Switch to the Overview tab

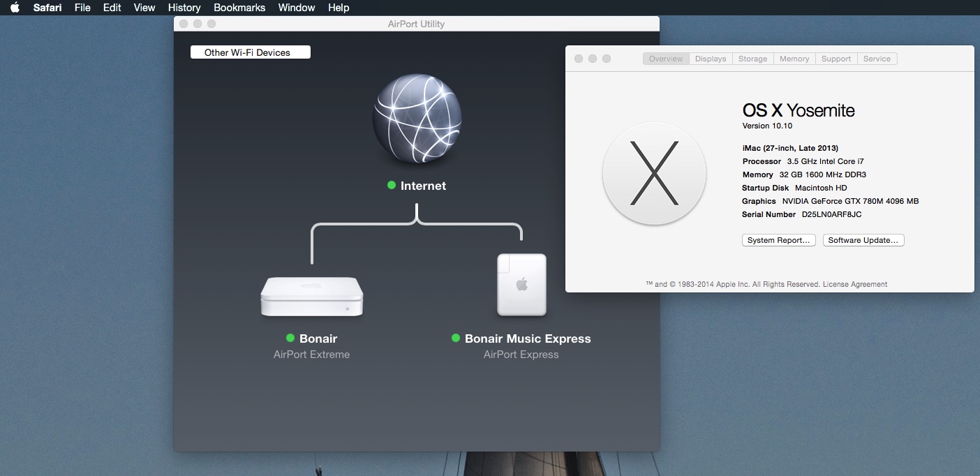coord(666,59)
